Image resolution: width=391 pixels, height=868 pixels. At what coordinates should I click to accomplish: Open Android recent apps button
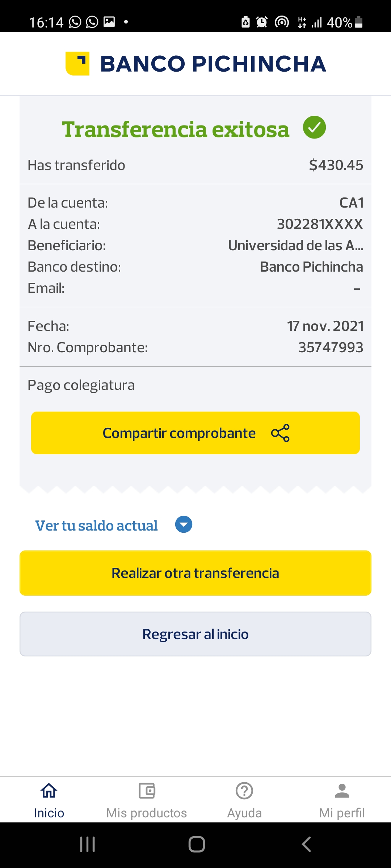coord(87,844)
